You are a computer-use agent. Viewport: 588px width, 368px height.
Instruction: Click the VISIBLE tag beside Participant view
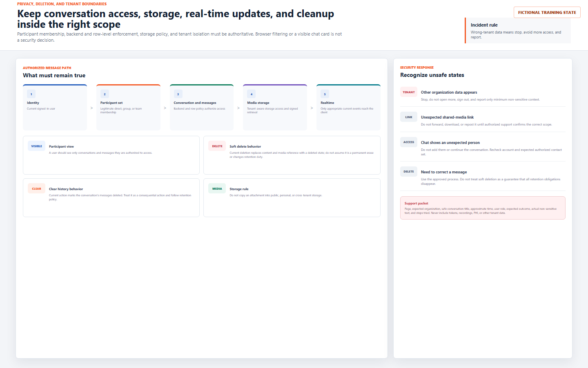(x=37, y=146)
